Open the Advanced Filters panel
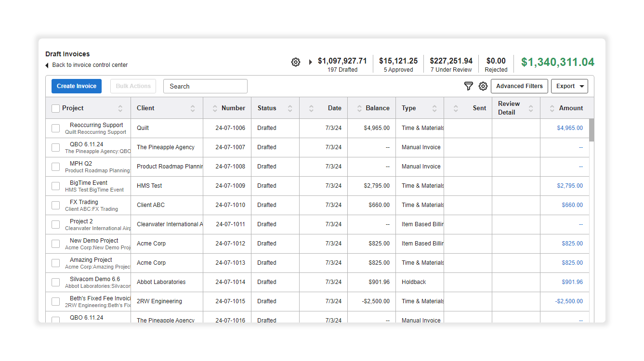Image resolution: width=644 pixels, height=361 pixels. pyautogui.click(x=519, y=86)
